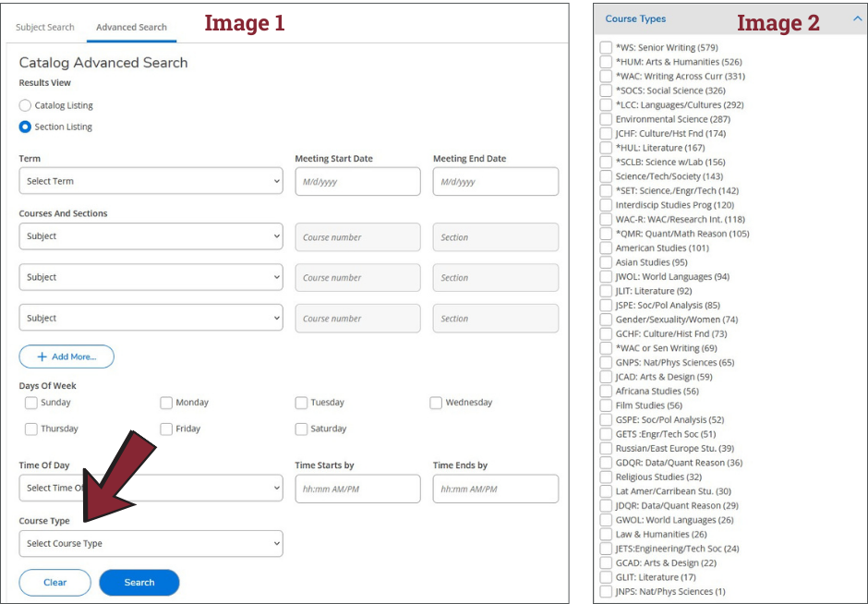The width and height of the screenshot is (868, 604).
Task: Open the Select Term dropdown
Action: click(151, 181)
